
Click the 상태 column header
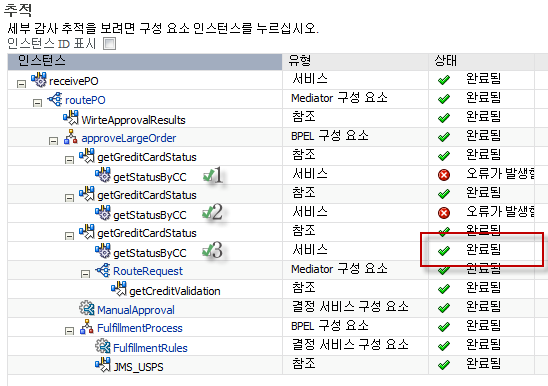tap(482, 62)
